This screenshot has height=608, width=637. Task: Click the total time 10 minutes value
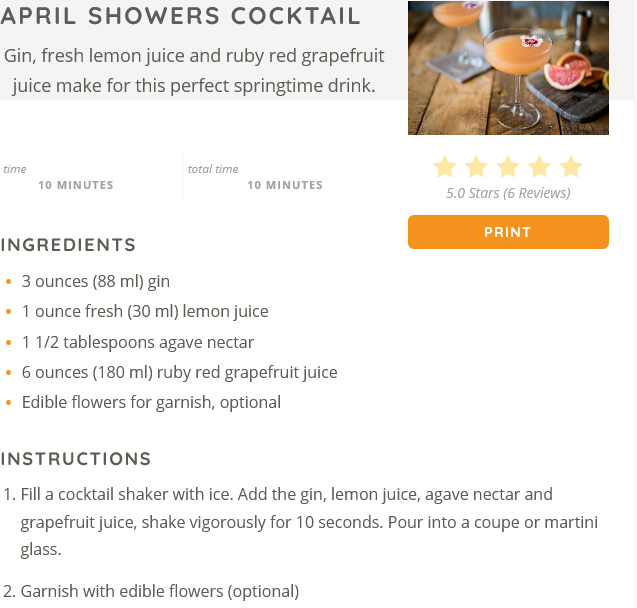(285, 185)
